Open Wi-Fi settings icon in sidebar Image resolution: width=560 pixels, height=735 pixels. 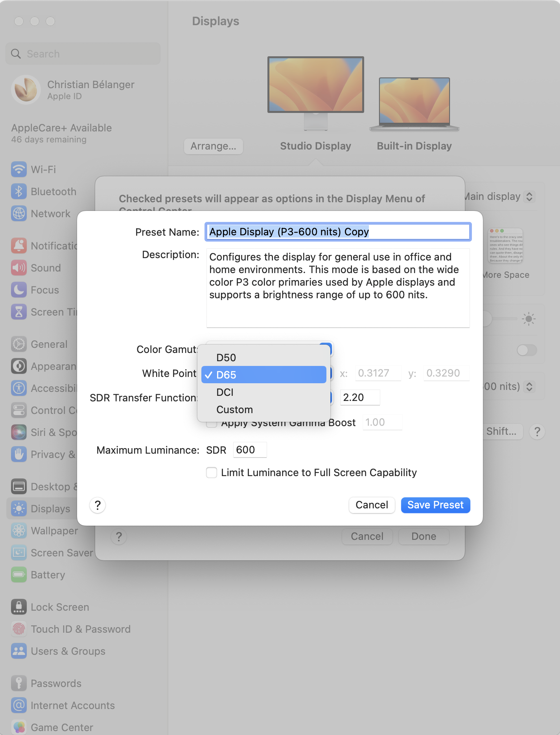point(19,170)
